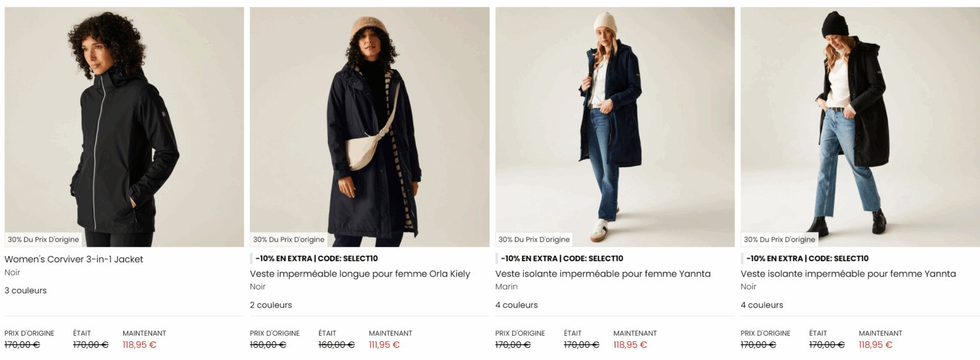The width and height of the screenshot is (980, 360).
Task: Click the 111,95 € sale price
Action: coord(384,345)
